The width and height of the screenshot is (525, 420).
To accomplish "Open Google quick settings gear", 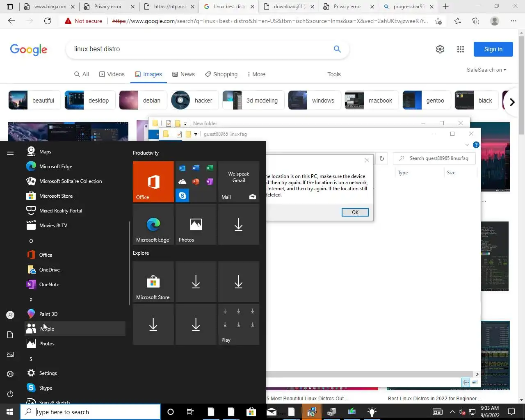I will [x=440, y=49].
